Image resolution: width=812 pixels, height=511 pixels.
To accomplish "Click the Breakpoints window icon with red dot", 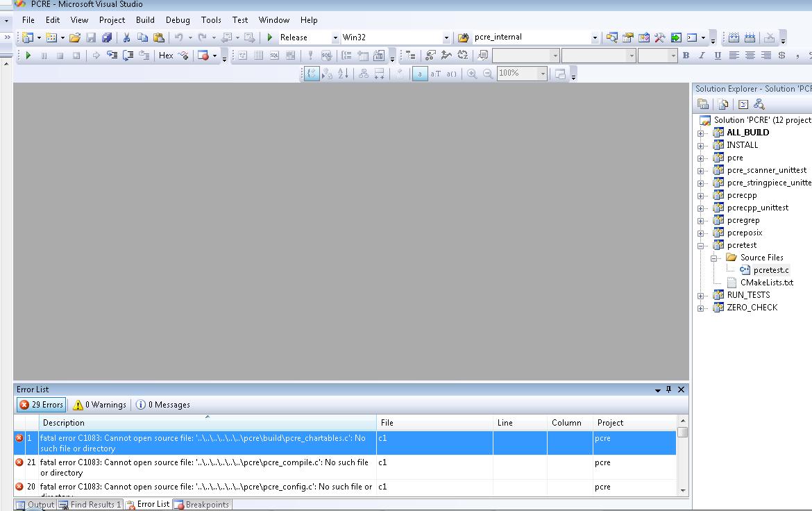I will click(x=203, y=55).
